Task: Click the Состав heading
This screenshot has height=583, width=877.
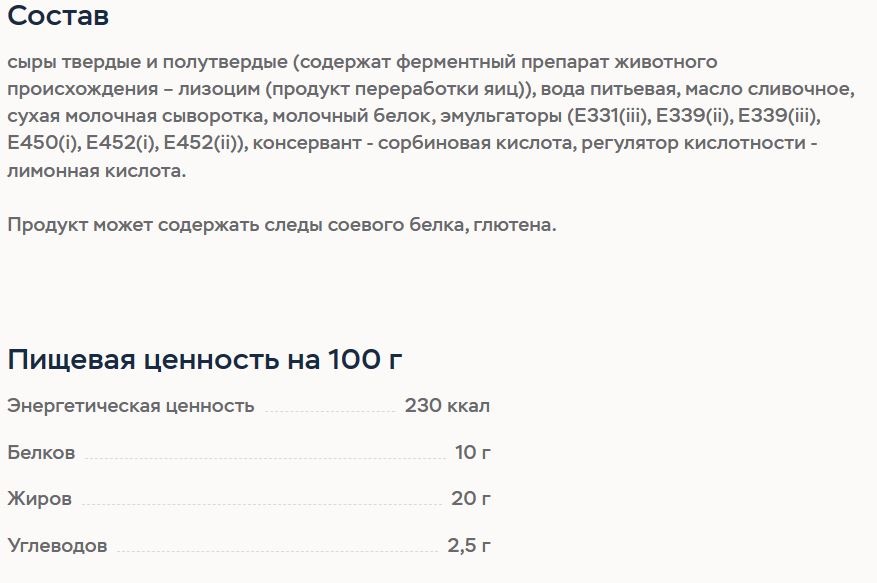Action: 58,15
